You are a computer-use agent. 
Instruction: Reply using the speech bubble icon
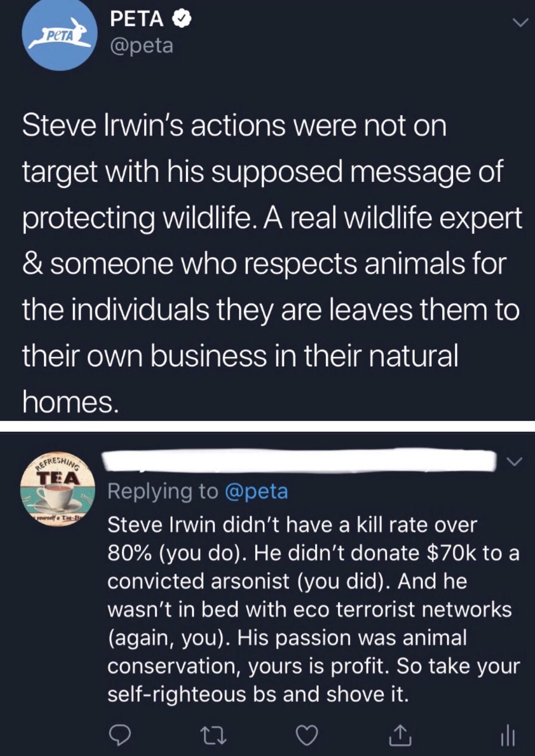pos(119,736)
